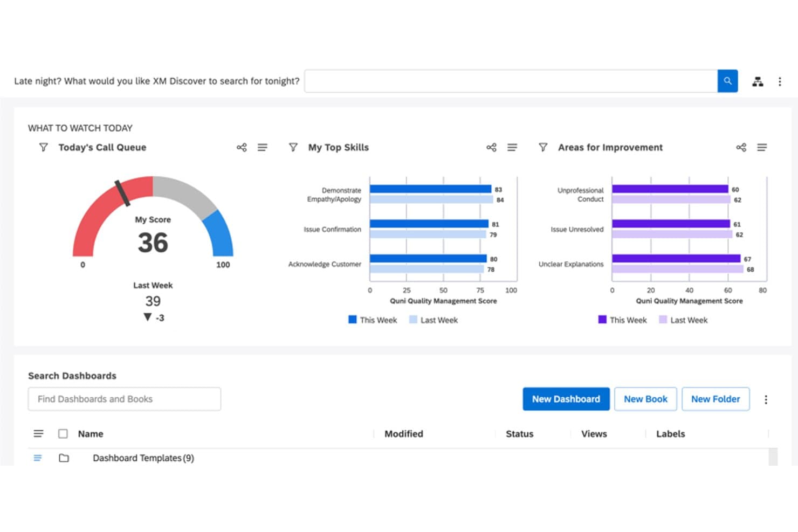The width and height of the screenshot is (798, 532).
Task: Toggle This Week legend in Areas for Improvement
Action: (x=622, y=320)
